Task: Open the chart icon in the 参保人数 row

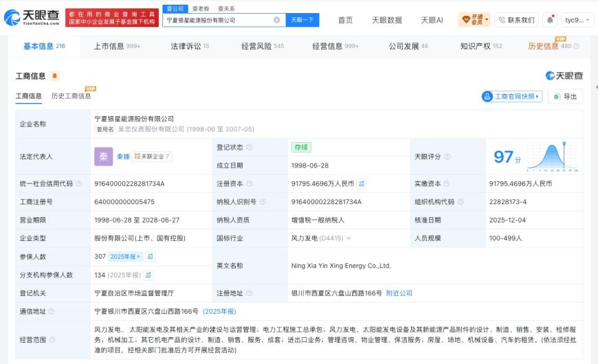Action: 151,256
